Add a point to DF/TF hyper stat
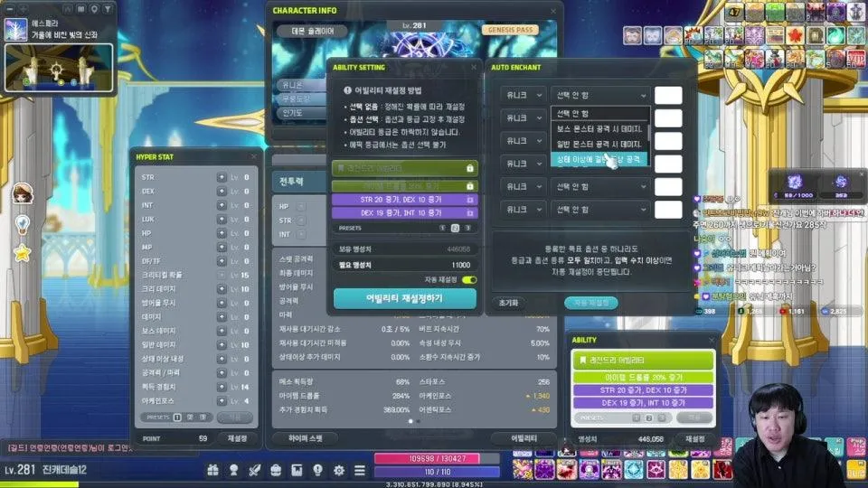The height and width of the screenshot is (488, 868). [x=222, y=260]
